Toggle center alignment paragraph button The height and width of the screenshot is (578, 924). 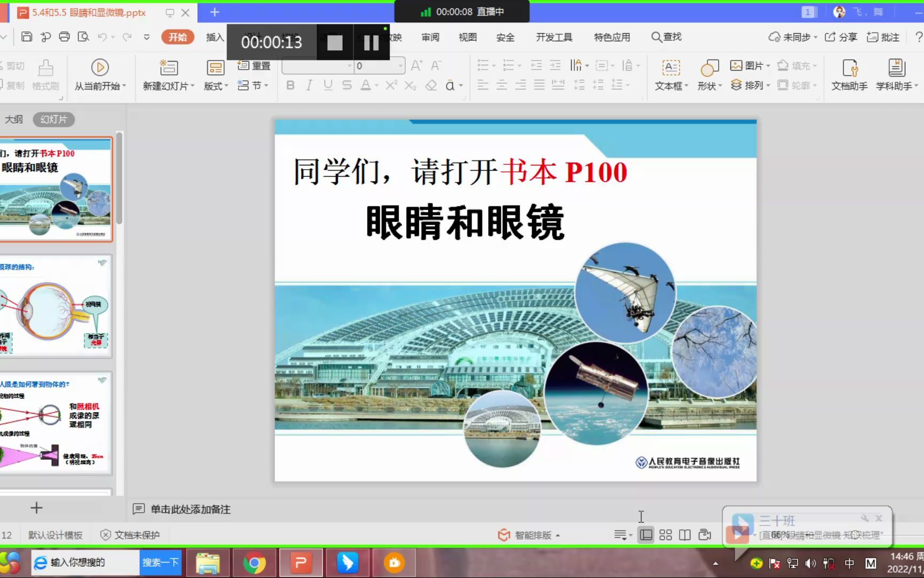(502, 85)
